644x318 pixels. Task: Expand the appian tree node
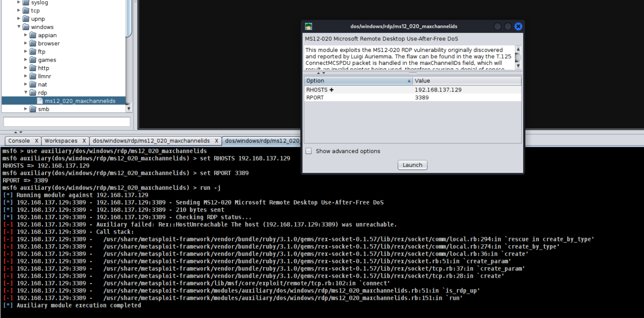pyautogui.click(x=26, y=35)
